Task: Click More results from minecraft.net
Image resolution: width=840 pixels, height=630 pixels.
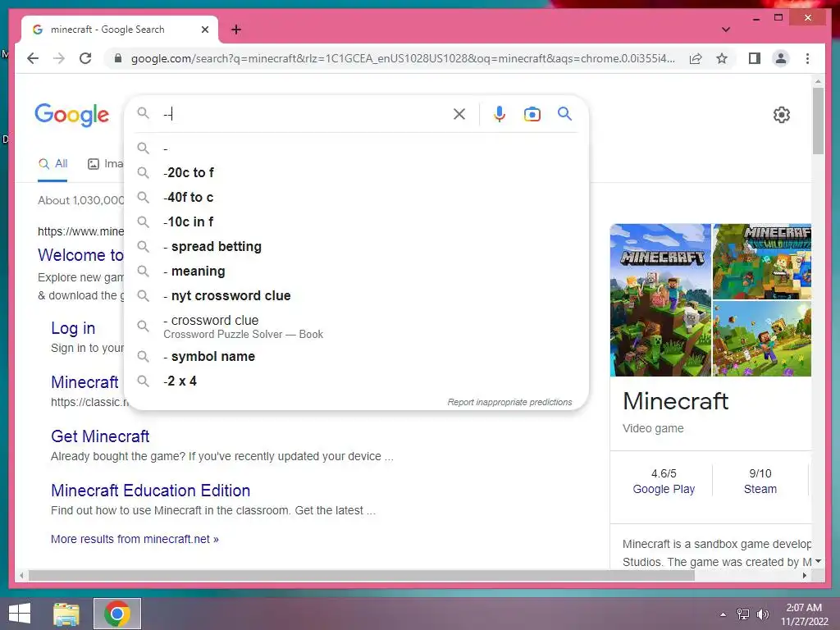Action: tap(135, 539)
